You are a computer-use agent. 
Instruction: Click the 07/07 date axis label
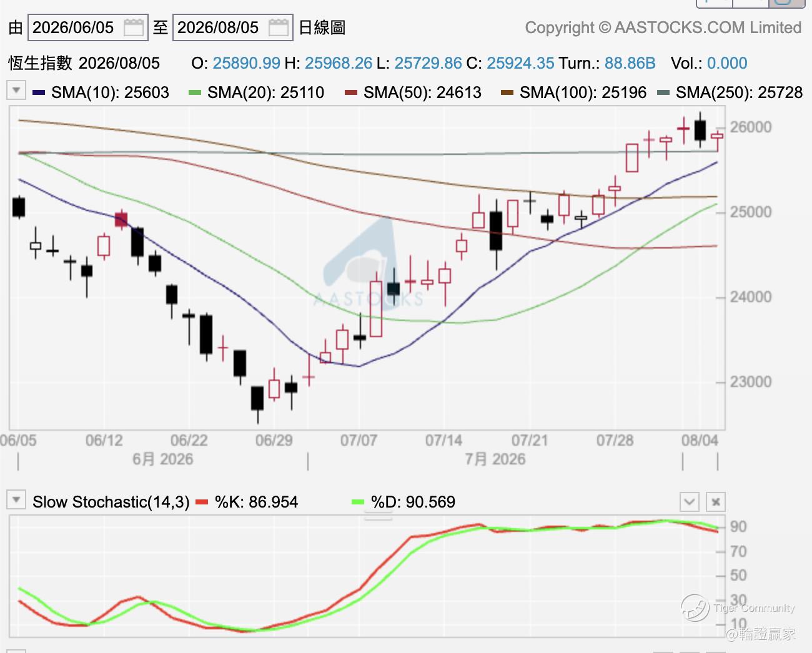(x=359, y=441)
